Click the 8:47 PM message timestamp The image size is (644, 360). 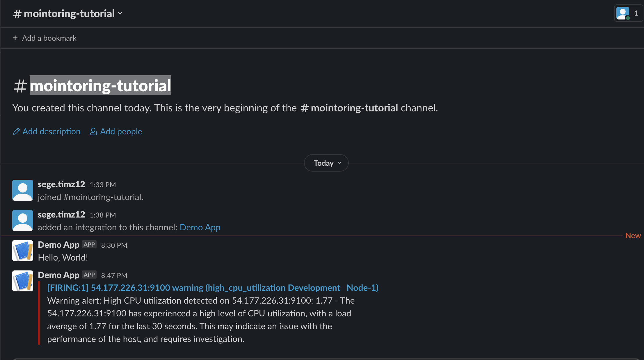pyautogui.click(x=114, y=275)
